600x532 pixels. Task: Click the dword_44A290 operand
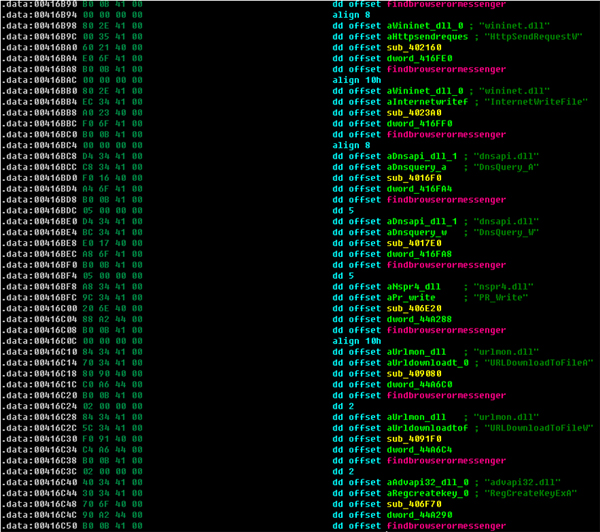pos(419,515)
